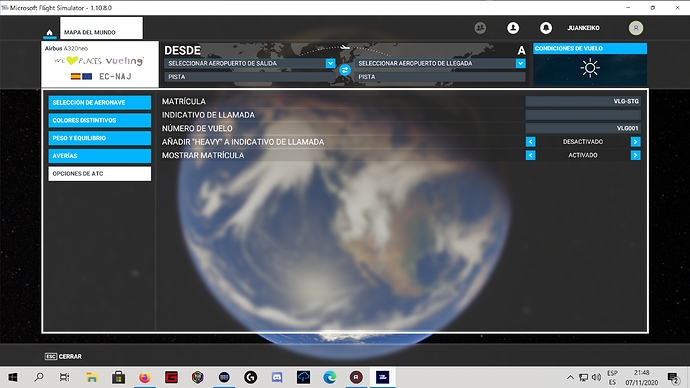The height and width of the screenshot is (388, 690).
Task: Select Averías menu item
Action: coord(99,156)
